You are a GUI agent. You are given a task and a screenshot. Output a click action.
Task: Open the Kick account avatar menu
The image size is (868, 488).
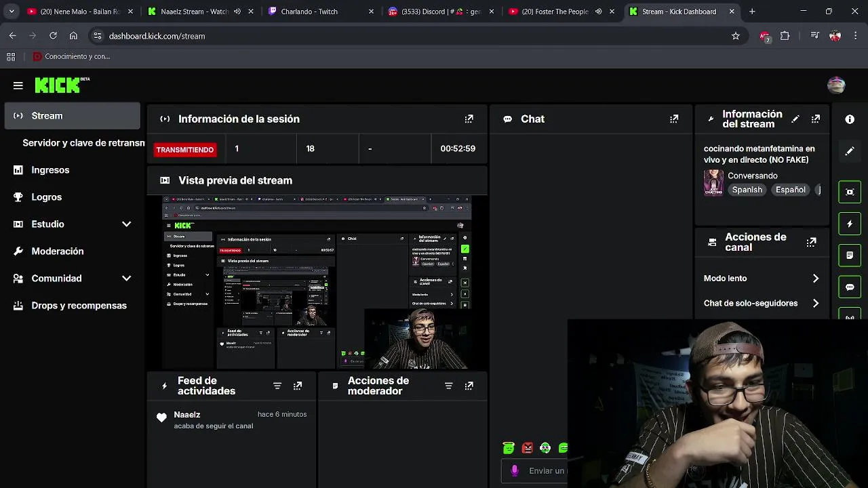pyautogui.click(x=836, y=85)
